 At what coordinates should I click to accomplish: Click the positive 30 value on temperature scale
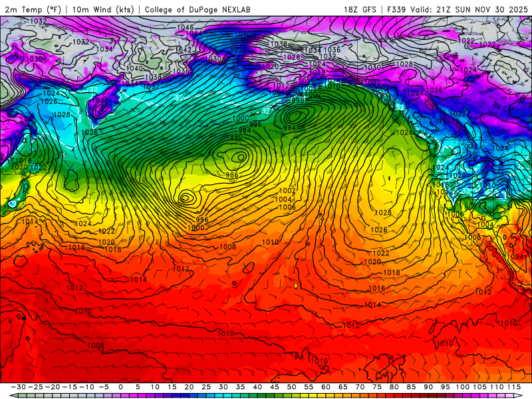coord(223,387)
